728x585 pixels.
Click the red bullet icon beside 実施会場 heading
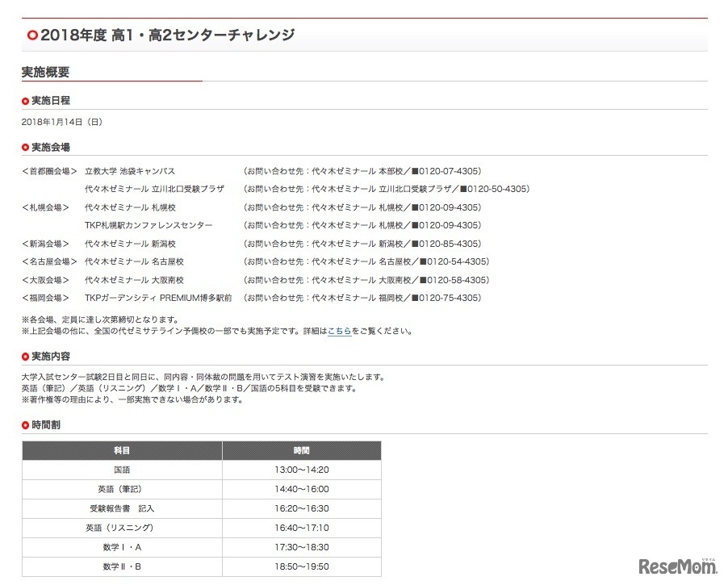coord(24,147)
